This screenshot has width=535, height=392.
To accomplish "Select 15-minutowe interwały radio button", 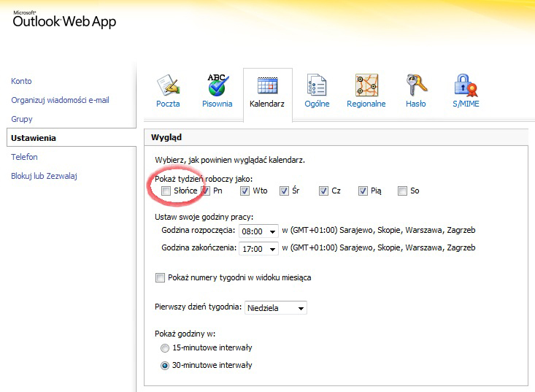I will 165,348.
